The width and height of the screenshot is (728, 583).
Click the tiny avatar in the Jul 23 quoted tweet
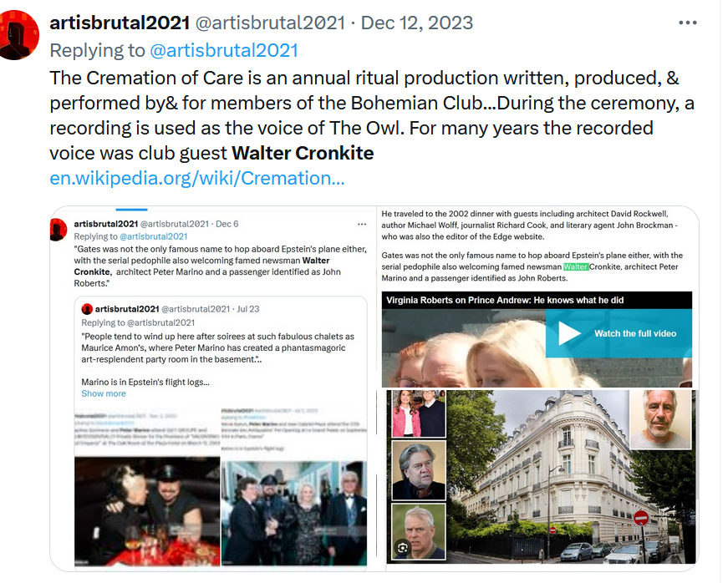[87, 309]
